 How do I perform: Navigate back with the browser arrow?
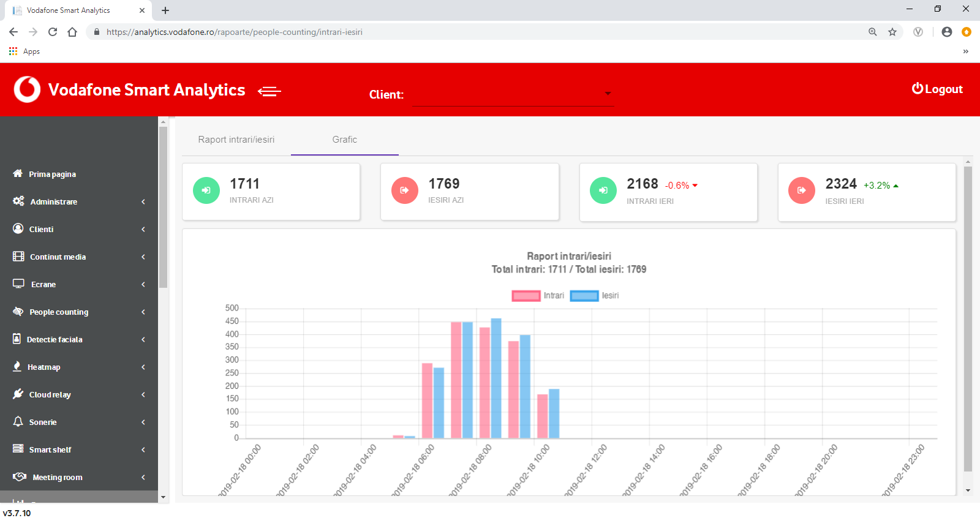(x=13, y=32)
